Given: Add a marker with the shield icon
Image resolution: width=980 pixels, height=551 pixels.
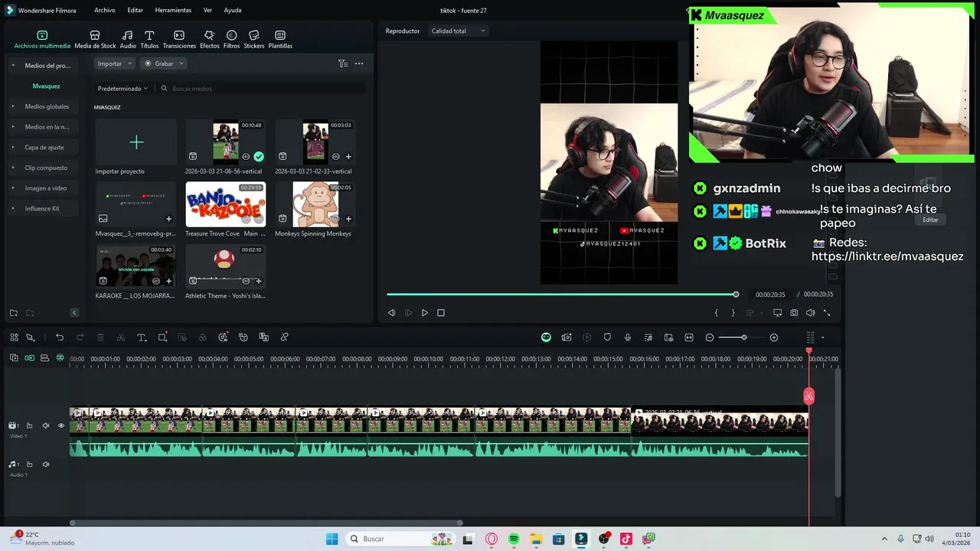Looking at the screenshot, I should [x=607, y=337].
